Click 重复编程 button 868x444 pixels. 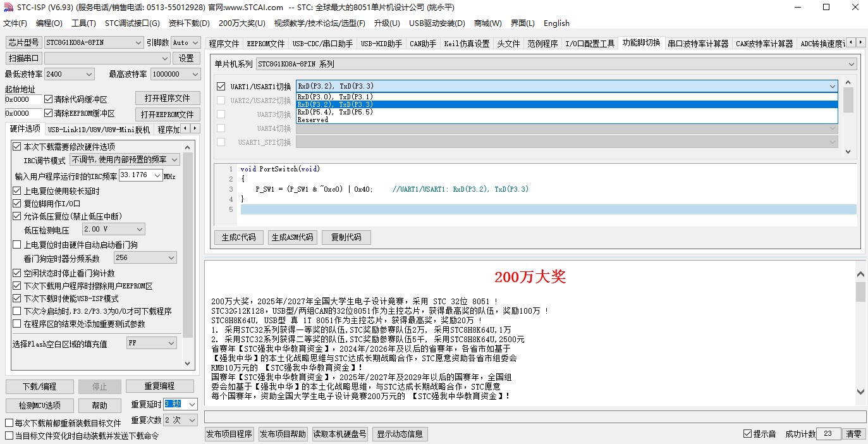159,386
